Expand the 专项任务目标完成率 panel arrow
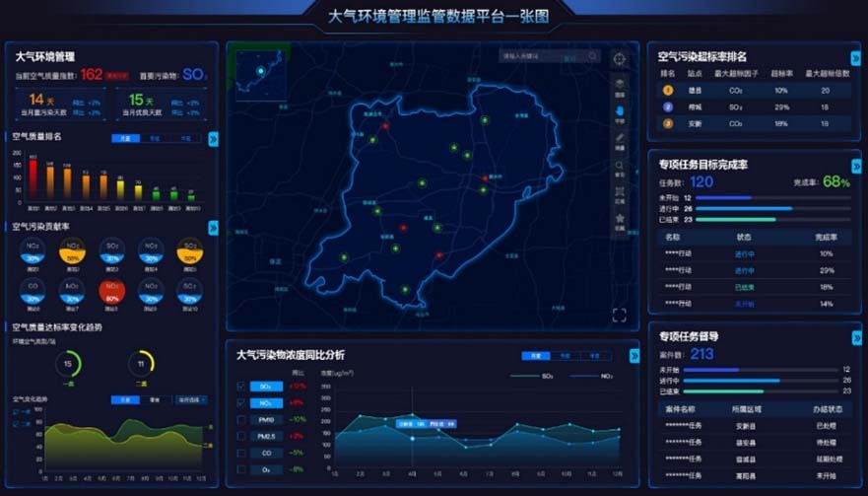This screenshot has height=496, width=868. (856, 166)
